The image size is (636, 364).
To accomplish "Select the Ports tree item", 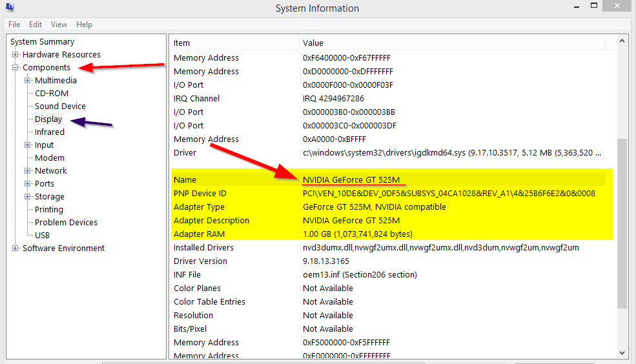I will tap(44, 184).
